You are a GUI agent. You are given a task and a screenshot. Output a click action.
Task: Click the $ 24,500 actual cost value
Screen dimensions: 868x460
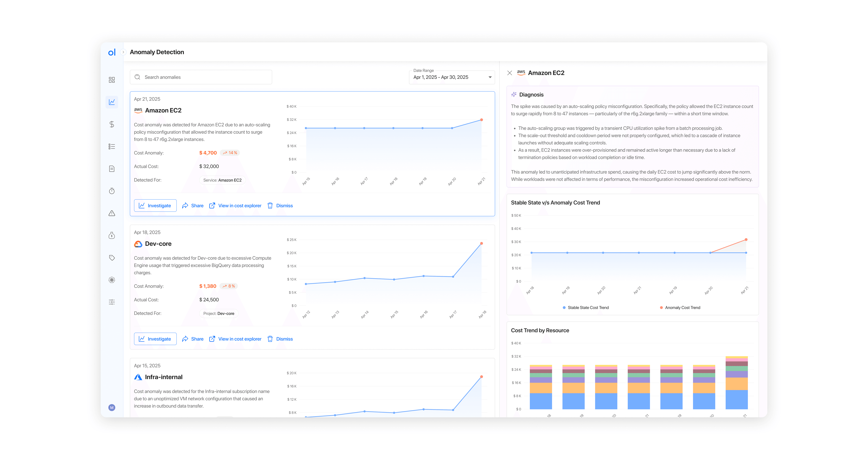pyautogui.click(x=209, y=300)
